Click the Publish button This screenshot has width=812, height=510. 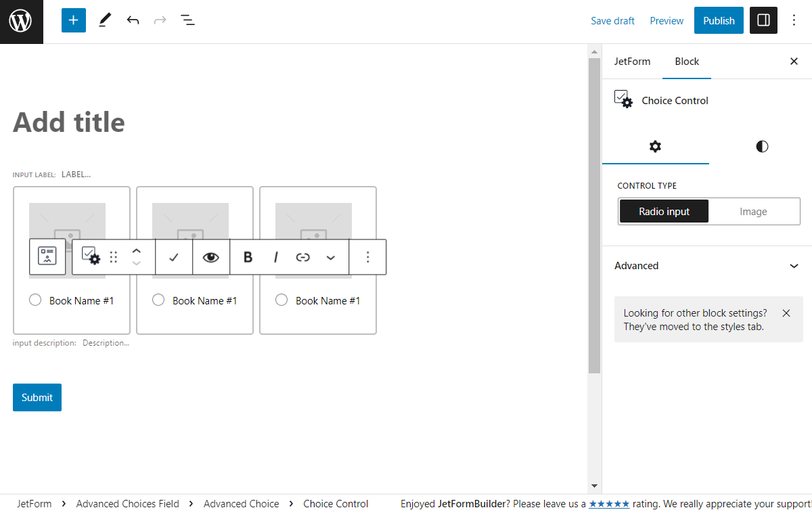[719, 20]
